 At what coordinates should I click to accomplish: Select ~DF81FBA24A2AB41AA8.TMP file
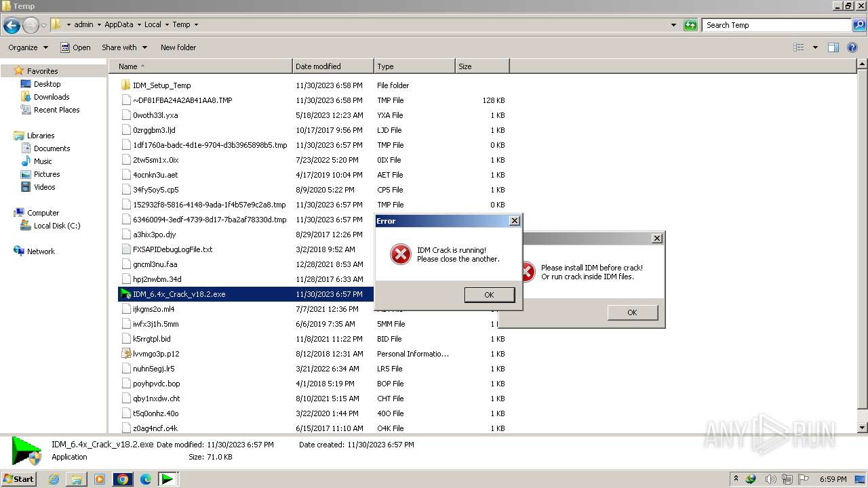pyautogui.click(x=182, y=100)
